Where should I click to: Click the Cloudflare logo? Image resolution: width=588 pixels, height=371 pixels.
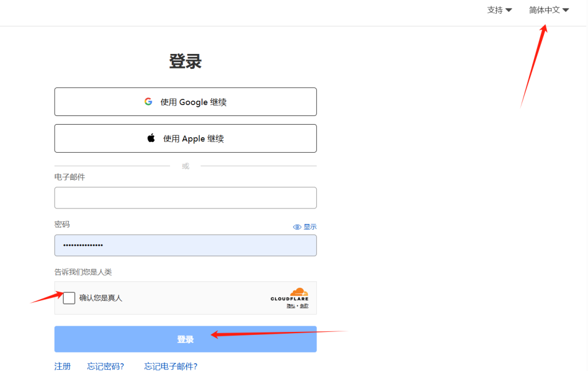[289, 295]
